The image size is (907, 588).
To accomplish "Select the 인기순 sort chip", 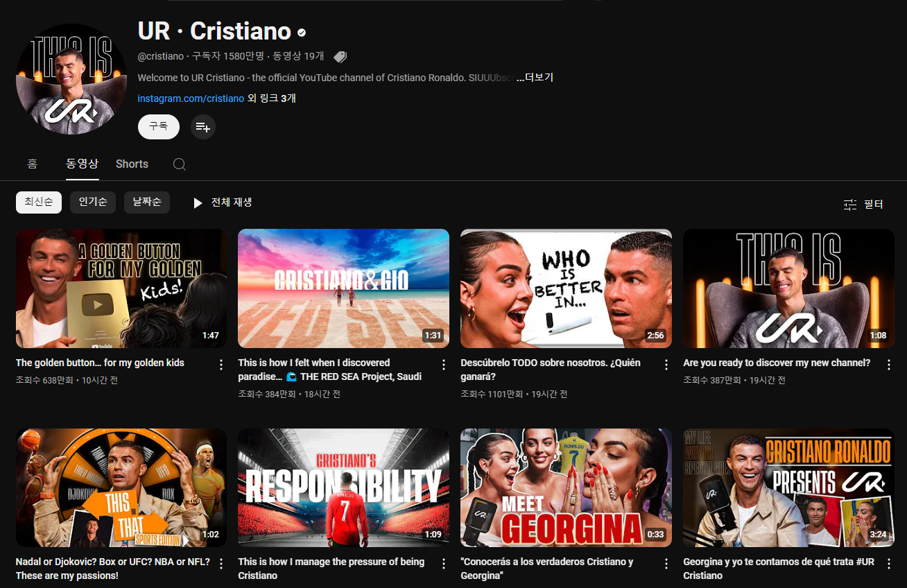I will pyautogui.click(x=93, y=202).
